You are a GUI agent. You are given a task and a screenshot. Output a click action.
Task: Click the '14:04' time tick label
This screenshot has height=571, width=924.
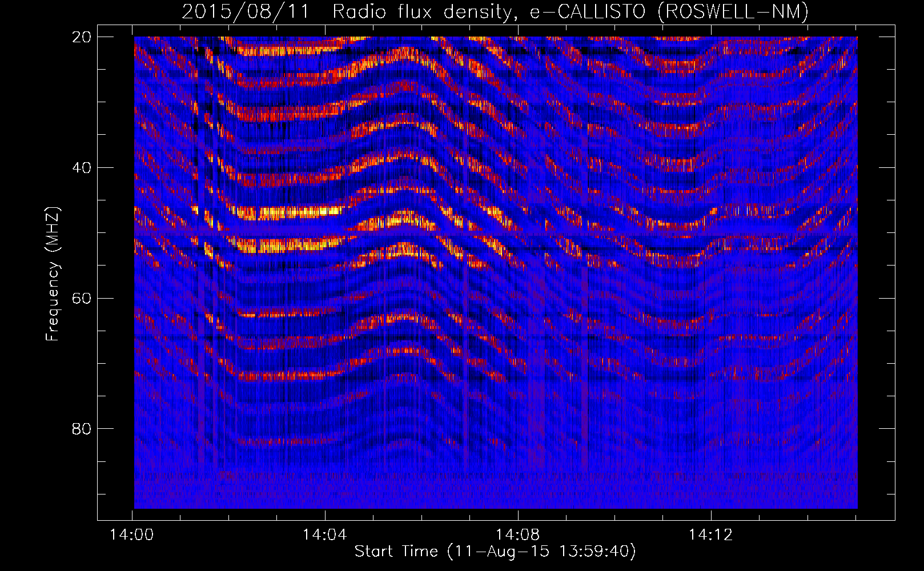pos(325,535)
